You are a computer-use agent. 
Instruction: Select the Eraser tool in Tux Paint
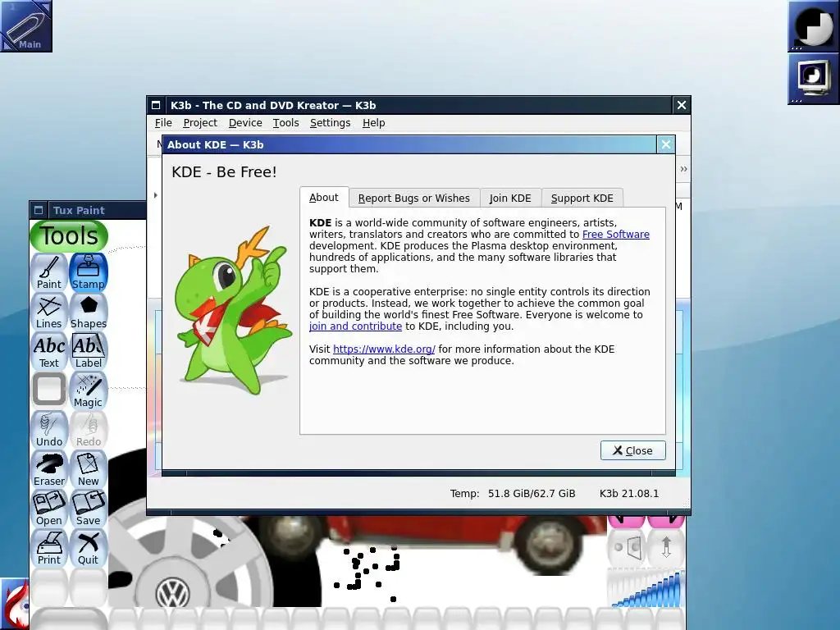coord(48,469)
